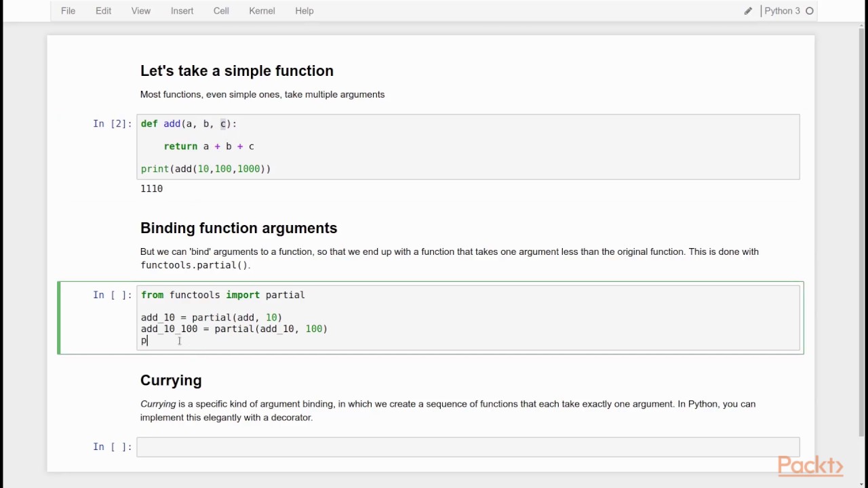Click the italic 'Currying' word in paragraph

(x=158, y=404)
